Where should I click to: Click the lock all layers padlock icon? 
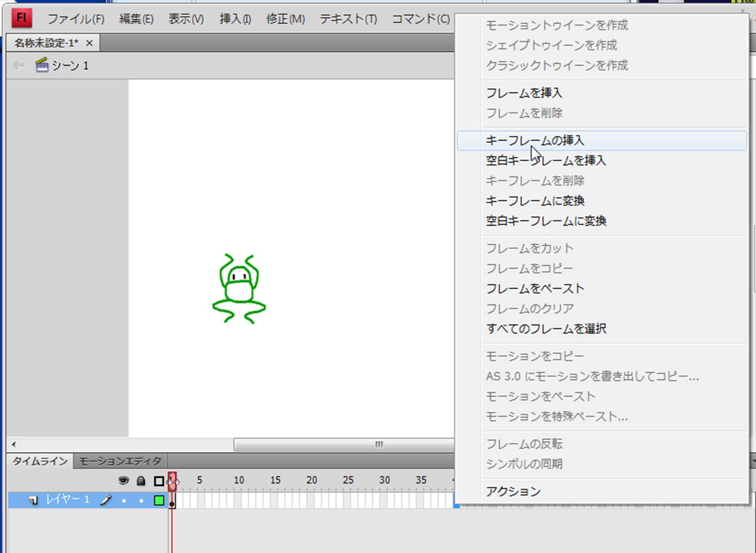tap(141, 481)
